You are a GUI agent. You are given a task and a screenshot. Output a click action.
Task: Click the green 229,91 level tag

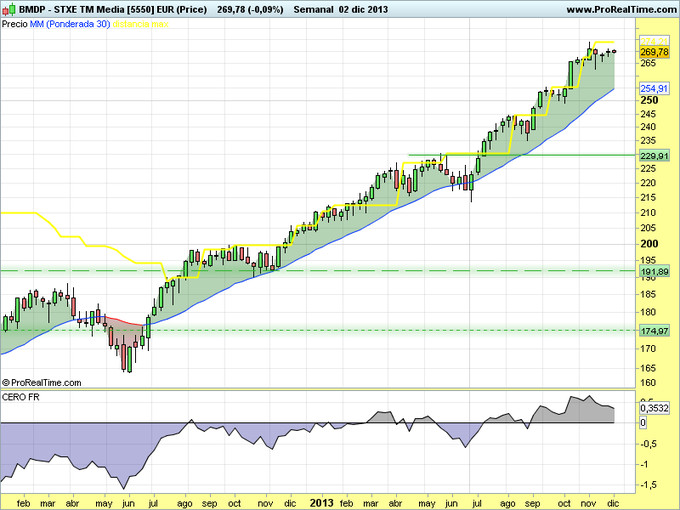653,156
